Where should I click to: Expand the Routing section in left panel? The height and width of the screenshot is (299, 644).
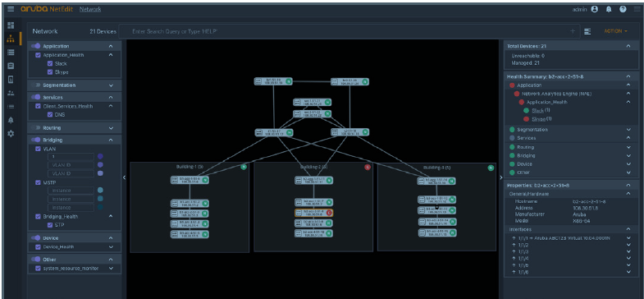click(111, 128)
